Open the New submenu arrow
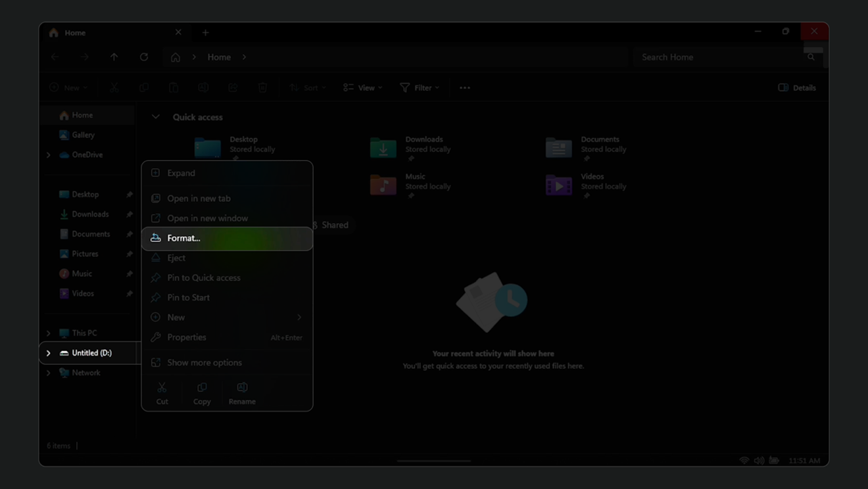Screen dimensions: 868x489 pos(299,317)
